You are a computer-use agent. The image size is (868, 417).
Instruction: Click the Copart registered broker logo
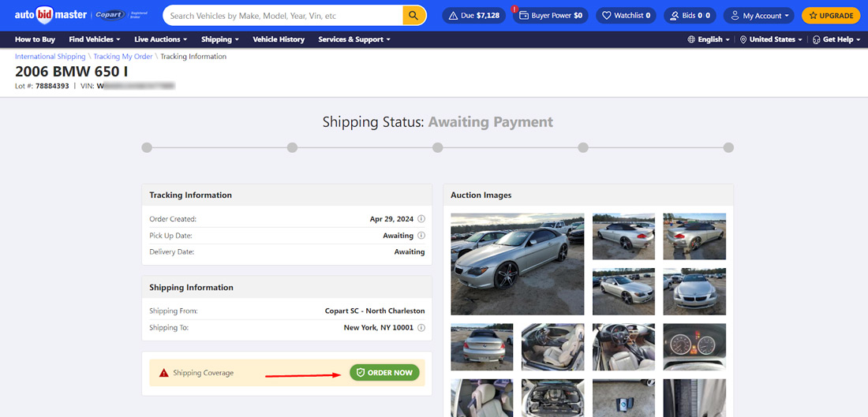pyautogui.click(x=123, y=15)
